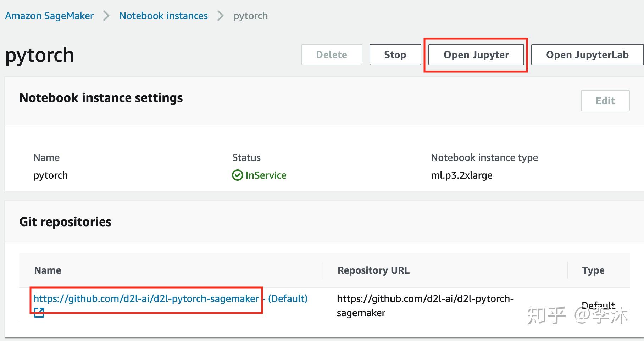Viewport: 644px width, 341px height.
Task: Click the chevron after Notebook instances breadcrumb
Action: [x=221, y=16]
